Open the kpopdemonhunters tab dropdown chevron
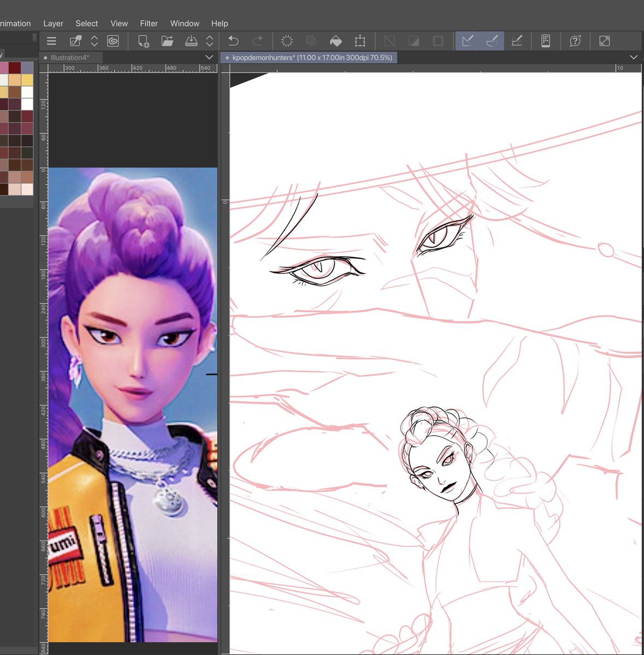Image resolution: width=644 pixels, height=655 pixels. 633,57
